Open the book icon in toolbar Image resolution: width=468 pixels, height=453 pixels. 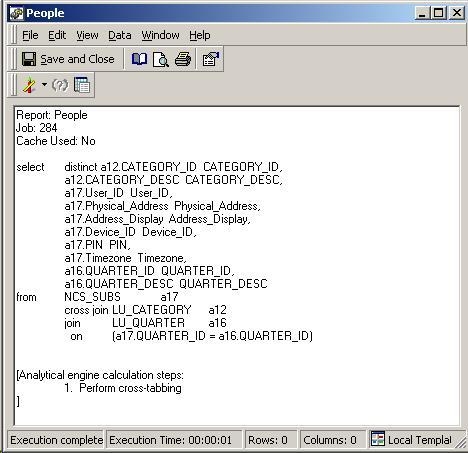pyautogui.click(x=139, y=59)
